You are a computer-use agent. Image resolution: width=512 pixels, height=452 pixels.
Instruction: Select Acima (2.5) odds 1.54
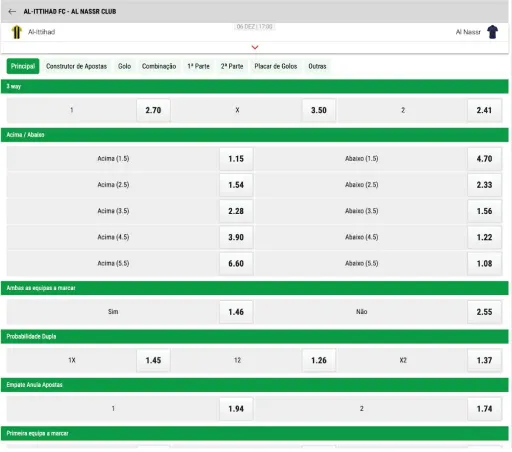(x=236, y=185)
